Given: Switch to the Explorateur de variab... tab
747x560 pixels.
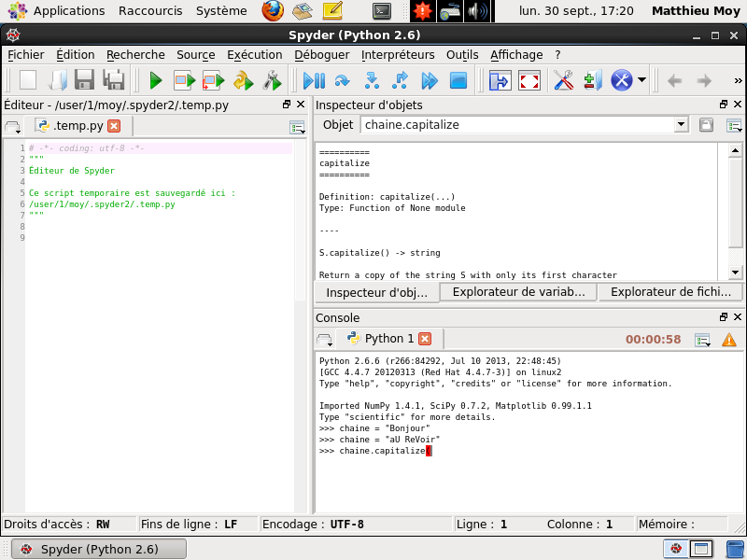Looking at the screenshot, I should (518, 292).
